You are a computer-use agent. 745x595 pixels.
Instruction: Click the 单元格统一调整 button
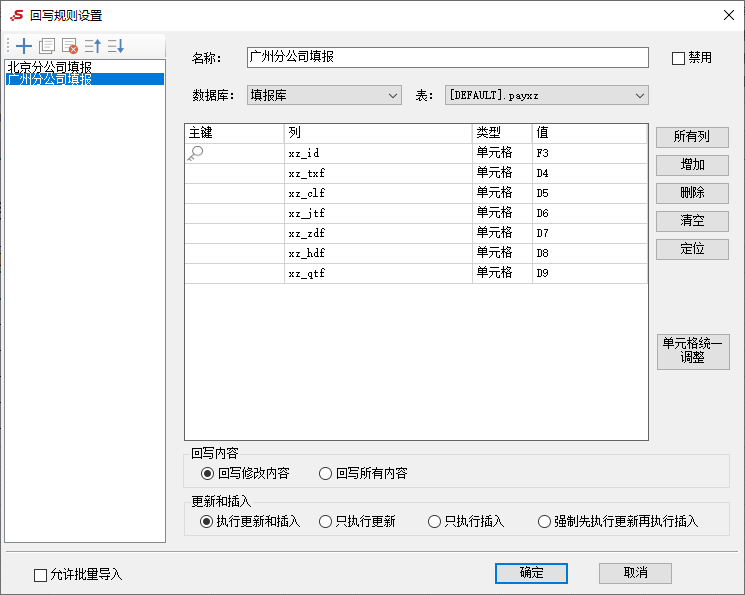693,352
